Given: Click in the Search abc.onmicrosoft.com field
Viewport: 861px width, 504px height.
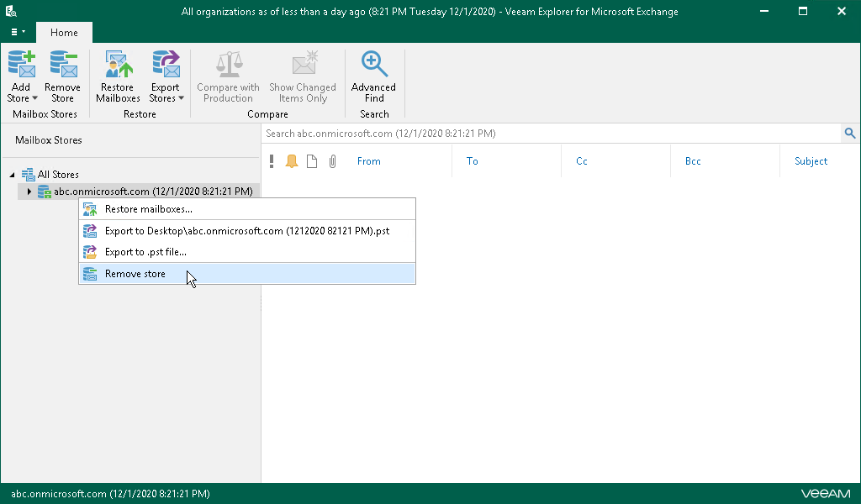Looking at the screenshot, I should 552,134.
